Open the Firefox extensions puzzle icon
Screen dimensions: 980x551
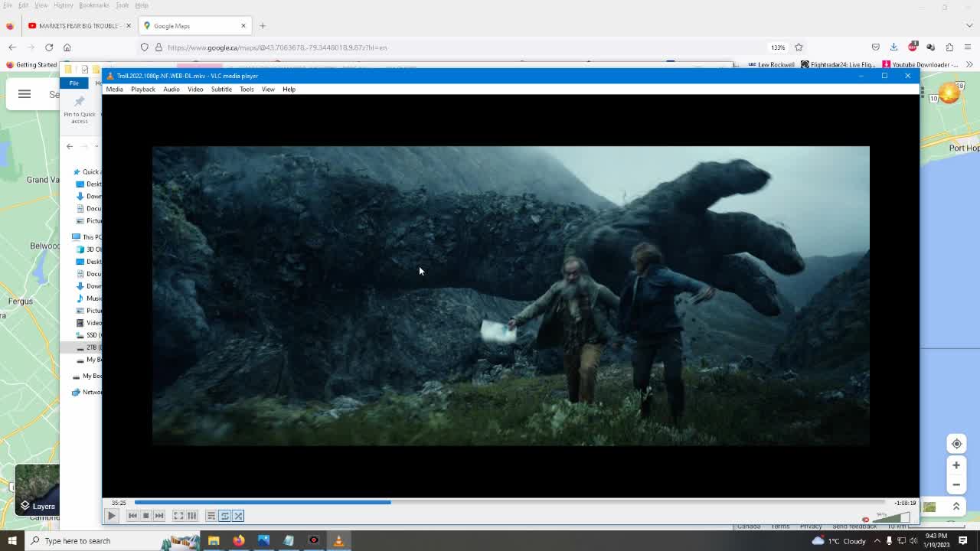949,47
